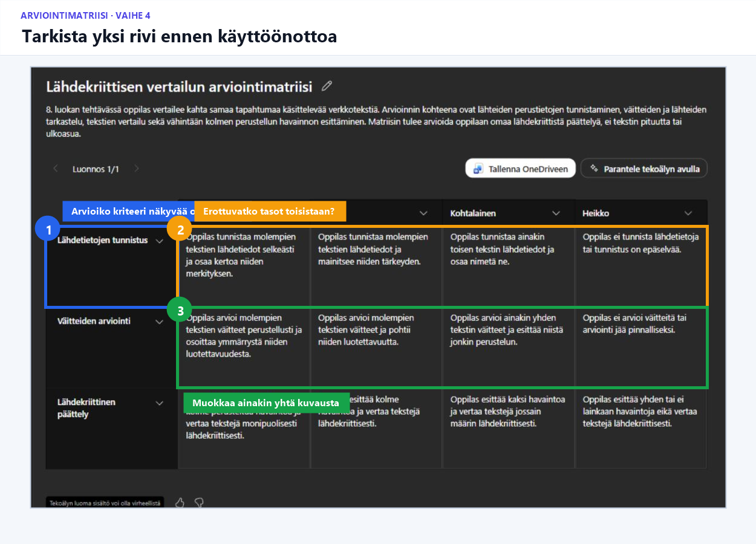Screen dimensions: 756x544
Task: Go to the previous draft with the left arrow
Action: click(56, 169)
